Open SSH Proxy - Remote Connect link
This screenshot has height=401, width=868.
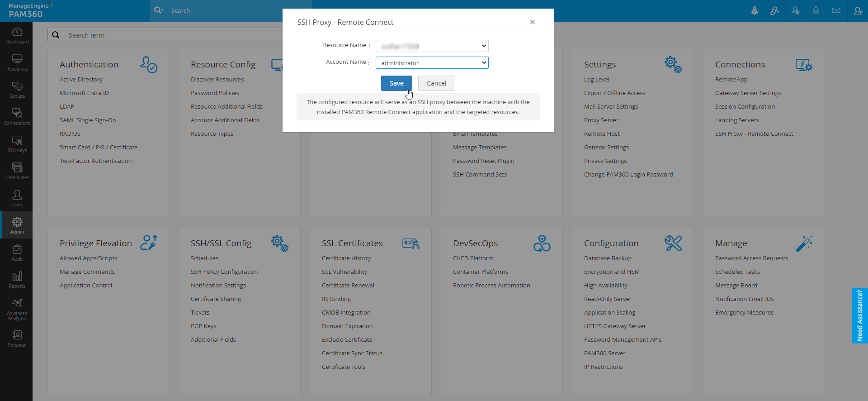tap(754, 134)
